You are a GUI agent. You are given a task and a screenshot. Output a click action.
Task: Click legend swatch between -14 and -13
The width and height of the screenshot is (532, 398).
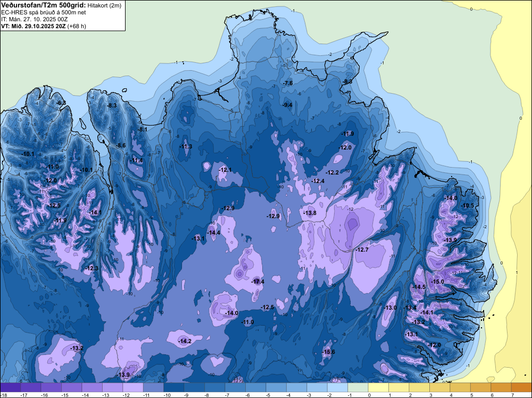(x=92, y=387)
